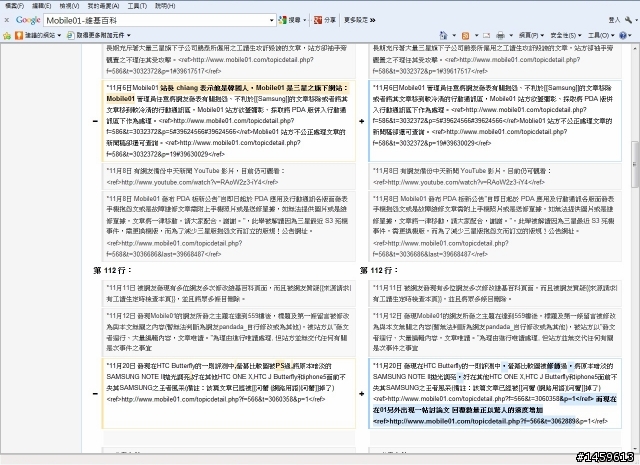Click the left 第 112 行 heading
Image resolution: width=640 pixels, height=465 pixels.
tap(112, 270)
